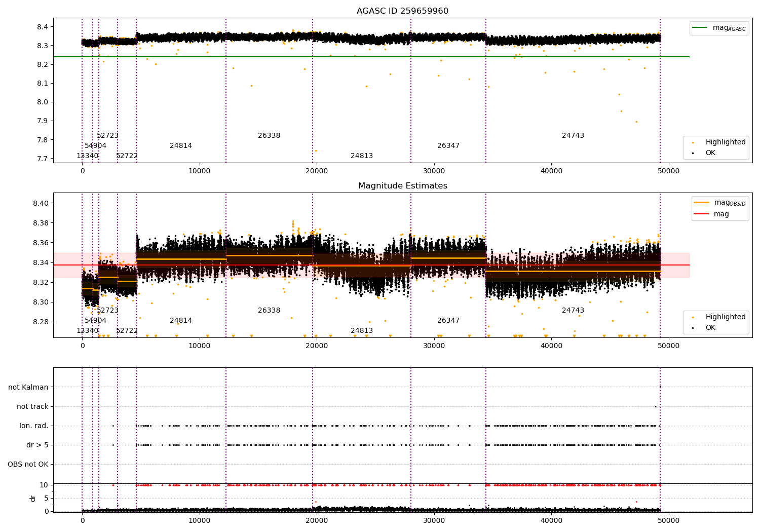Viewport: 760px width, 532px height.
Task: Click the 'dr > 5' axis label
Action: [x=37, y=445]
